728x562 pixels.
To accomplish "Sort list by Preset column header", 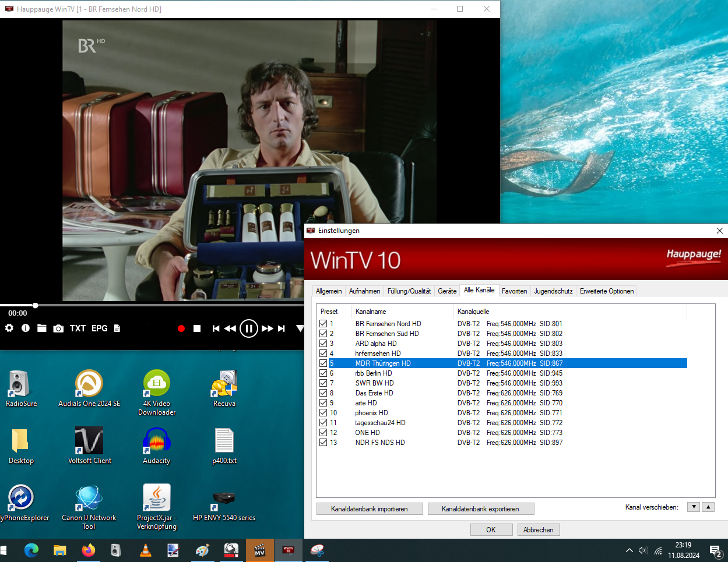I will 334,312.
